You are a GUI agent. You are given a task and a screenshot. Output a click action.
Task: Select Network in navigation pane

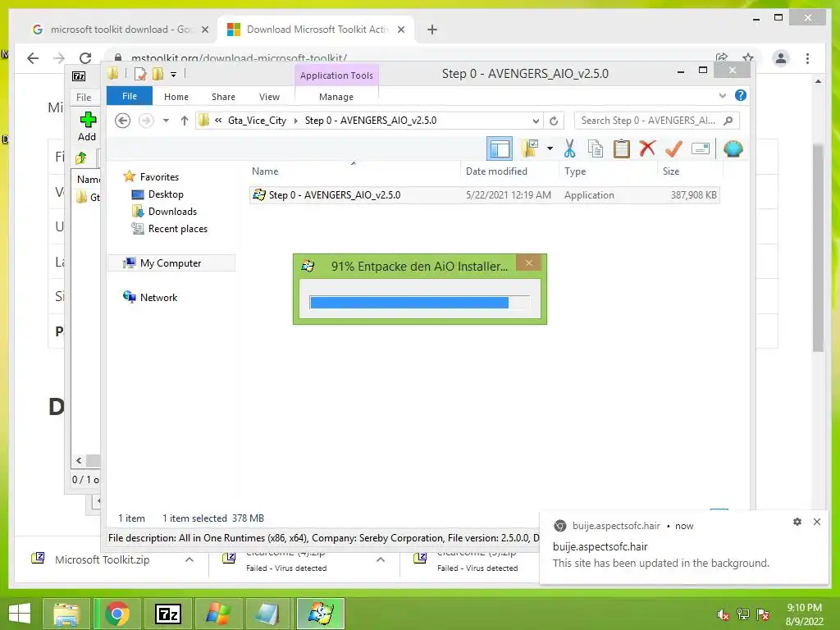158,297
